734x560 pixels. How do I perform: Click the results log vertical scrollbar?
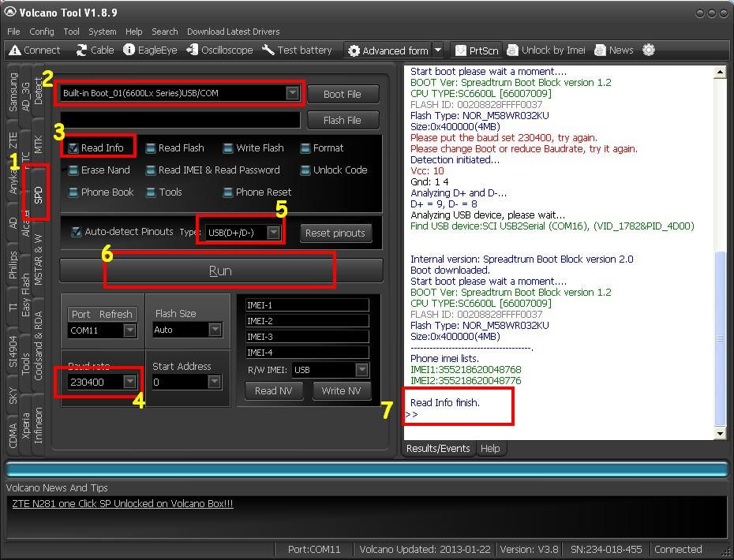[719, 338]
